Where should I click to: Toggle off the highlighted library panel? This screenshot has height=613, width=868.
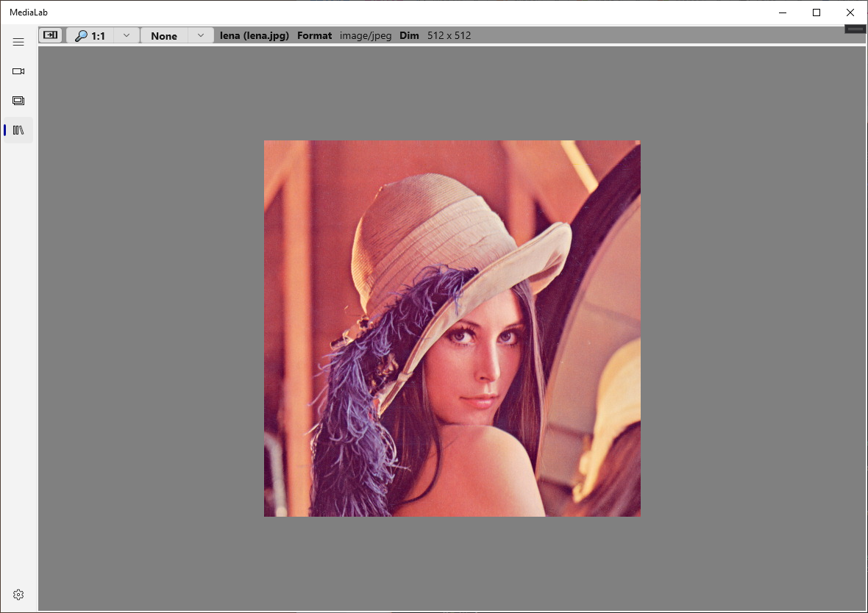click(x=18, y=130)
